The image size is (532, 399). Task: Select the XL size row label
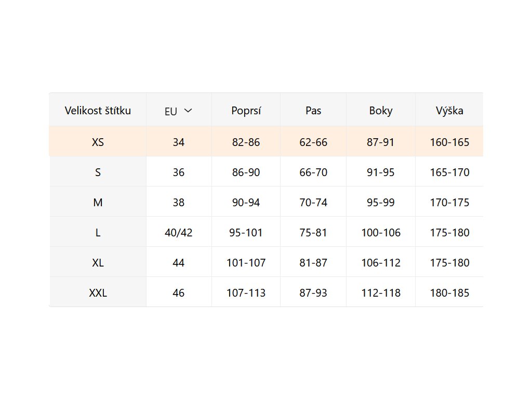coord(98,262)
